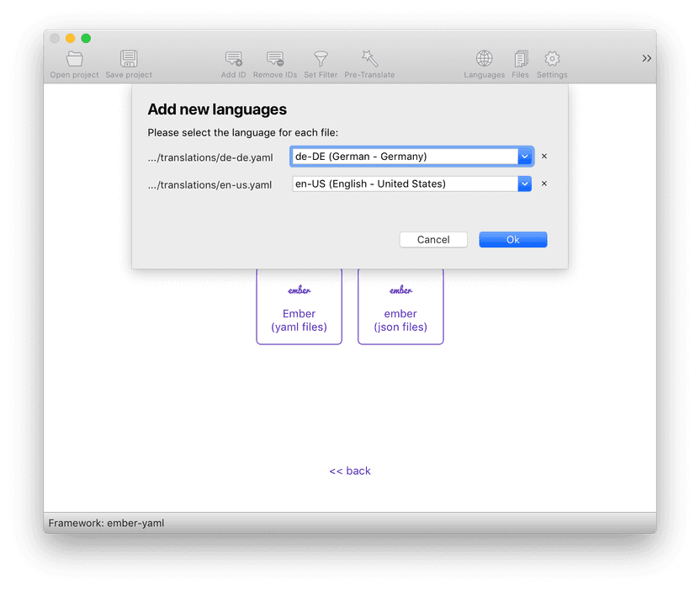Remove the de-de.yaml file row
Screen dimensions: 700x591
544,156
